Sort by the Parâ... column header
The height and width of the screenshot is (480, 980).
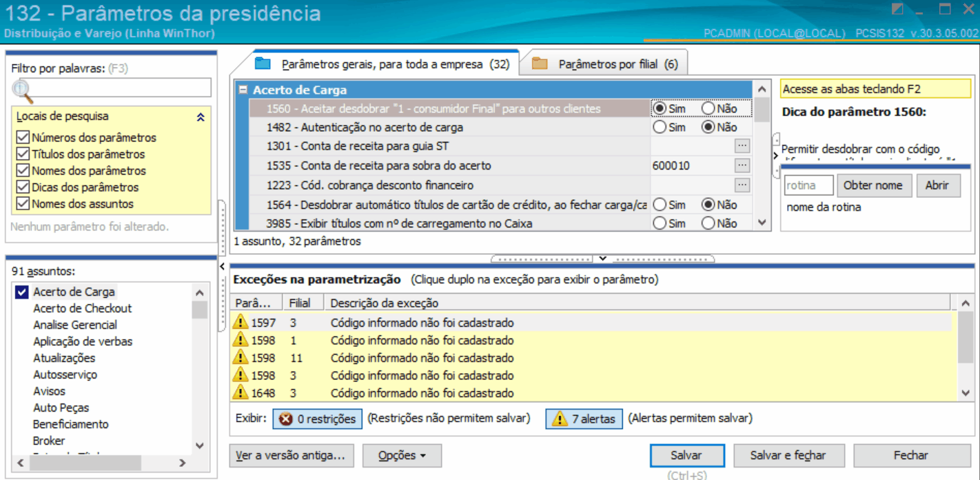pyautogui.click(x=256, y=303)
